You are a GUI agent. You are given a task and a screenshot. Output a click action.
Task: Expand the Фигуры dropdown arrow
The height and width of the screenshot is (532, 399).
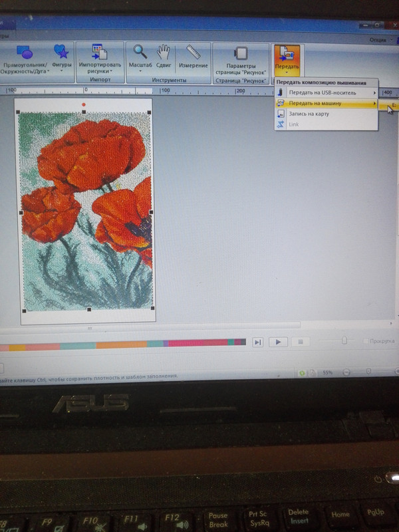click(x=61, y=71)
